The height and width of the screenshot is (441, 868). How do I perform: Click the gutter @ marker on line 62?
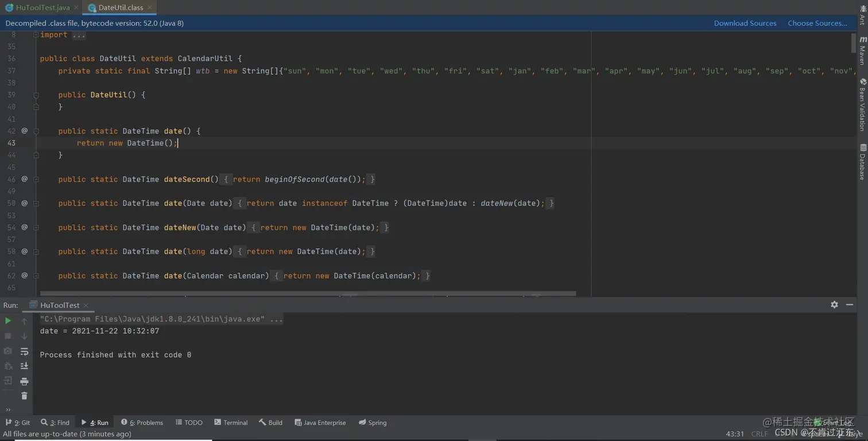pos(25,276)
